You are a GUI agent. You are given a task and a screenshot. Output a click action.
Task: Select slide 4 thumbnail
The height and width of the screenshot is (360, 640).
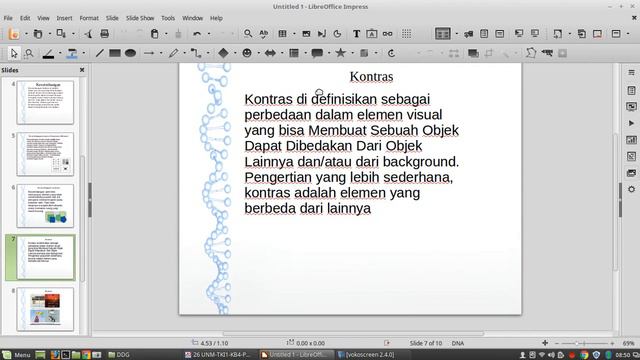click(45, 102)
